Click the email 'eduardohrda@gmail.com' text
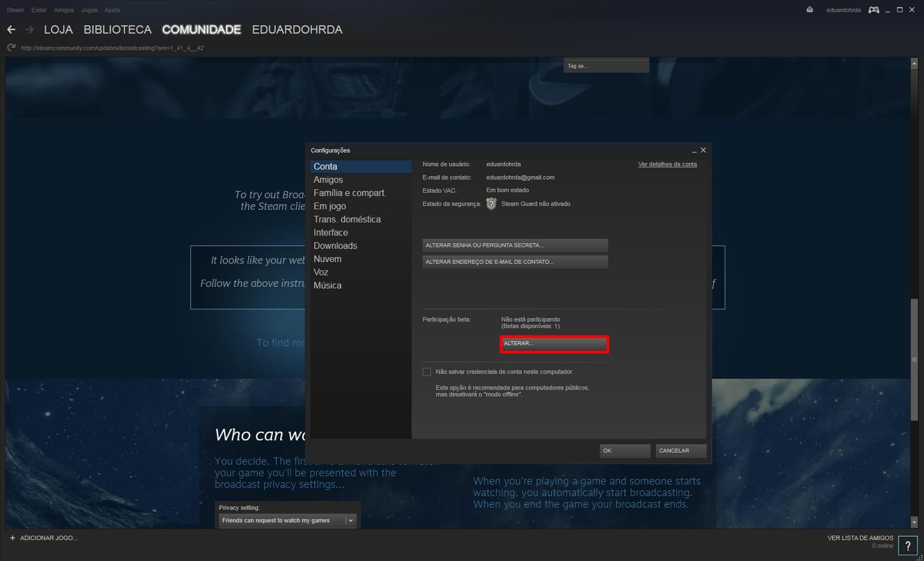The image size is (924, 561). point(520,177)
